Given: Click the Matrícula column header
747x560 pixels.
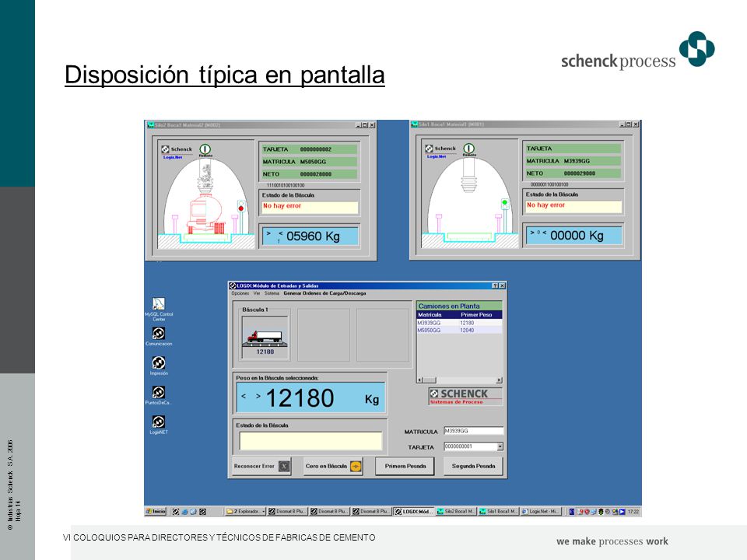Looking at the screenshot, I should tap(437, 315).
